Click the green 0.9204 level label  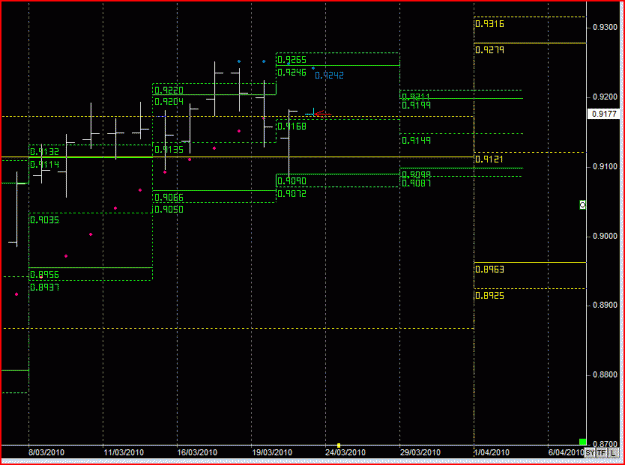(169, 102)
